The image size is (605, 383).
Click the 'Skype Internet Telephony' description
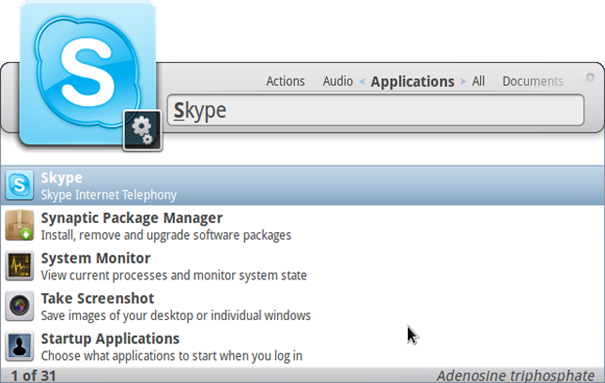tap(109, 195)
